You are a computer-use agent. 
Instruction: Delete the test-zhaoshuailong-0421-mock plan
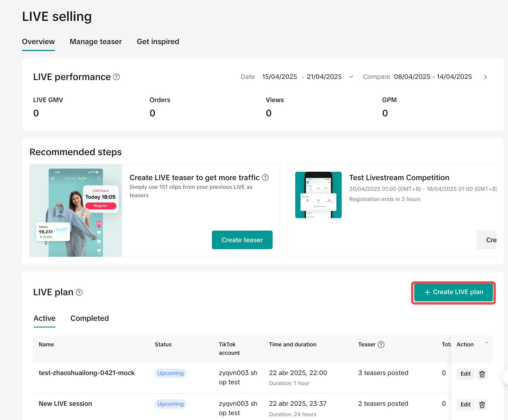tap(482, 374)
